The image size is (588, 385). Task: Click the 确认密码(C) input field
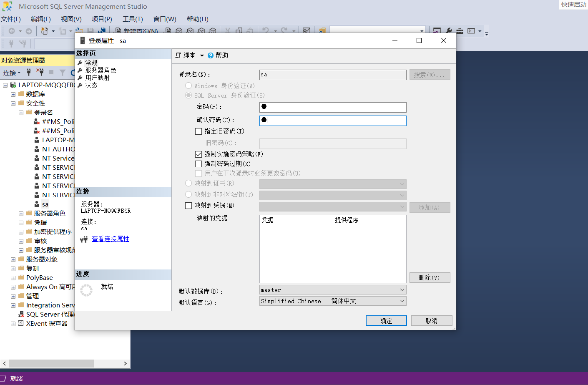[333, 121]
